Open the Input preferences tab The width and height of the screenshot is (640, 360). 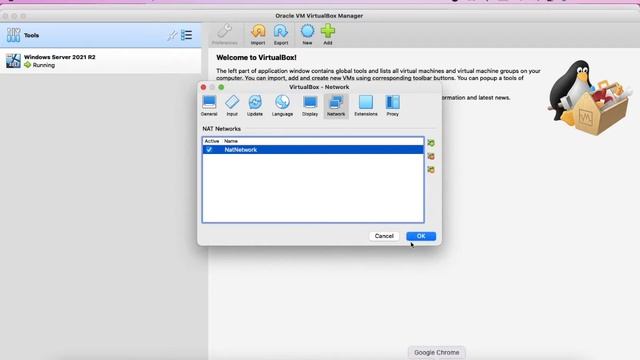[232, 106]
